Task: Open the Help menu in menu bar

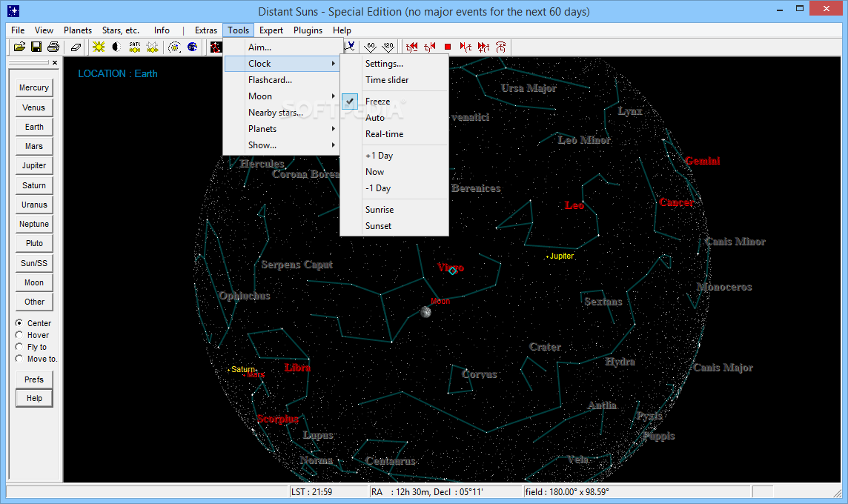Action: point(342,30)
